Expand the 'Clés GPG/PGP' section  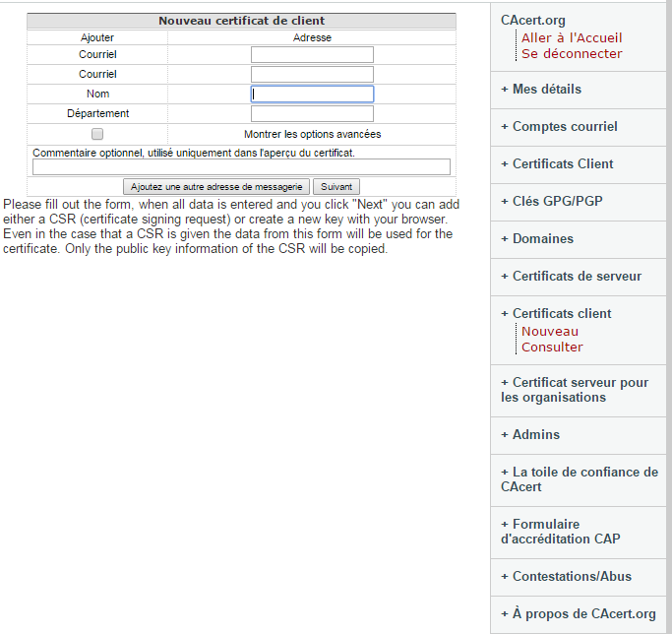(x=556, y=202)
